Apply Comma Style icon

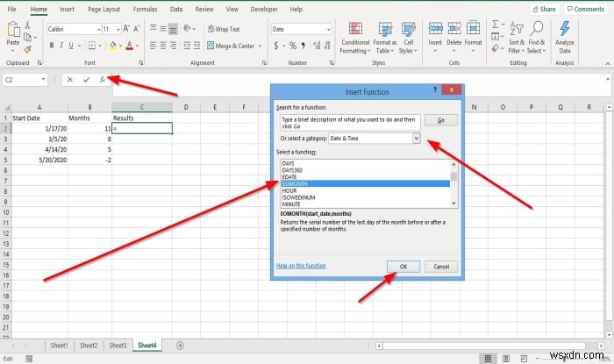point(303,46)
